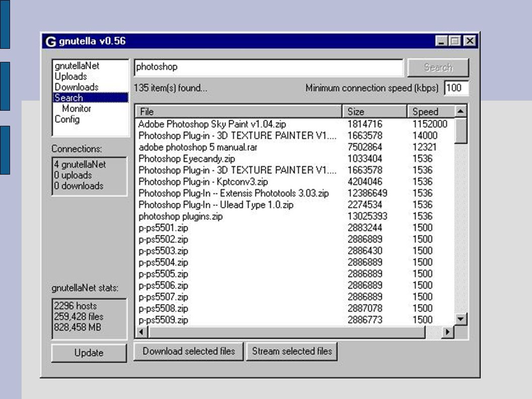The image size is (532, 399).
Task: Click the horizontal scroll-right arrow
Action: (x=448, y=332)
